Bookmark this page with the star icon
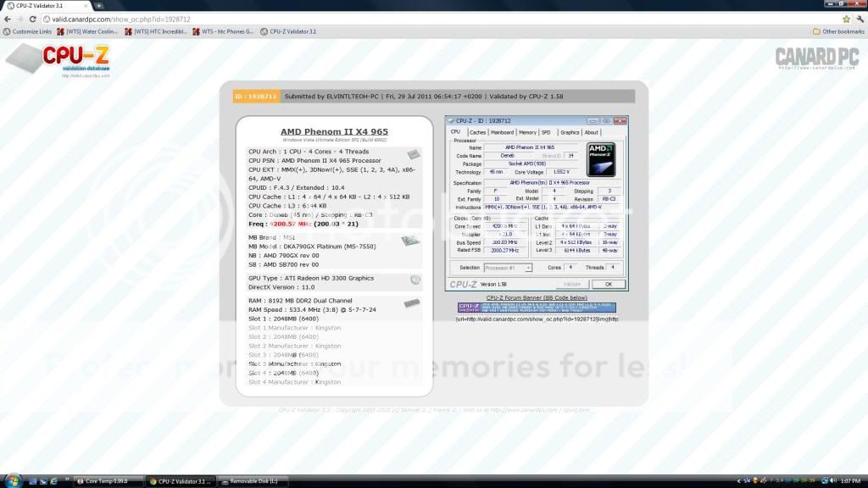Image resolution: width=868 pixels, height=488 pixels. click(846, 19)
